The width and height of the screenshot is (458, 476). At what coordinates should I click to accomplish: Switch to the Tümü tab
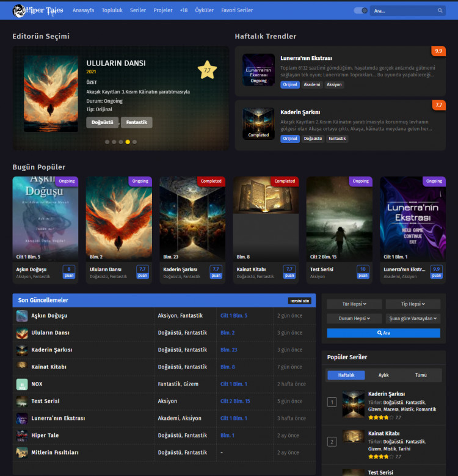point(421,375)
